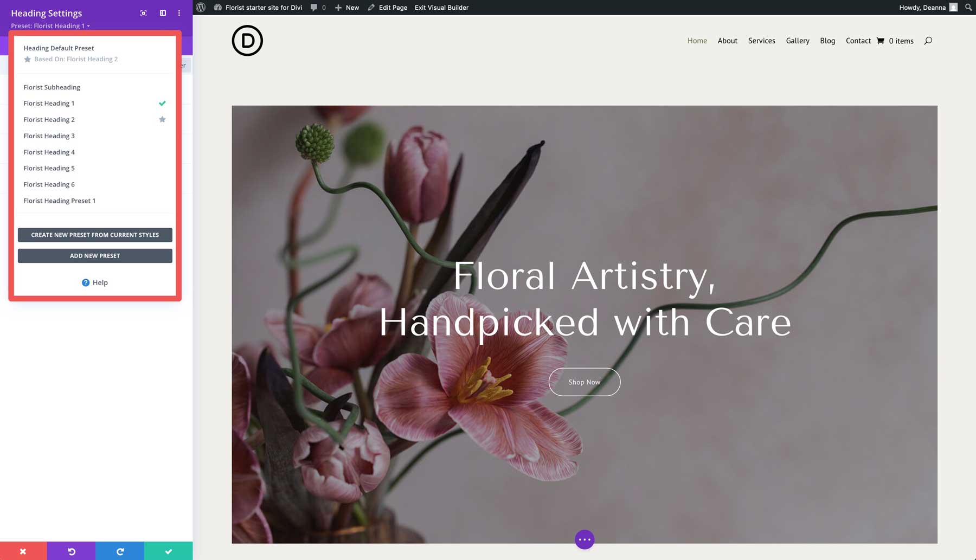Select the checkmark next to Florist Heading 1

pyautogui.click(x=162, y=103)
